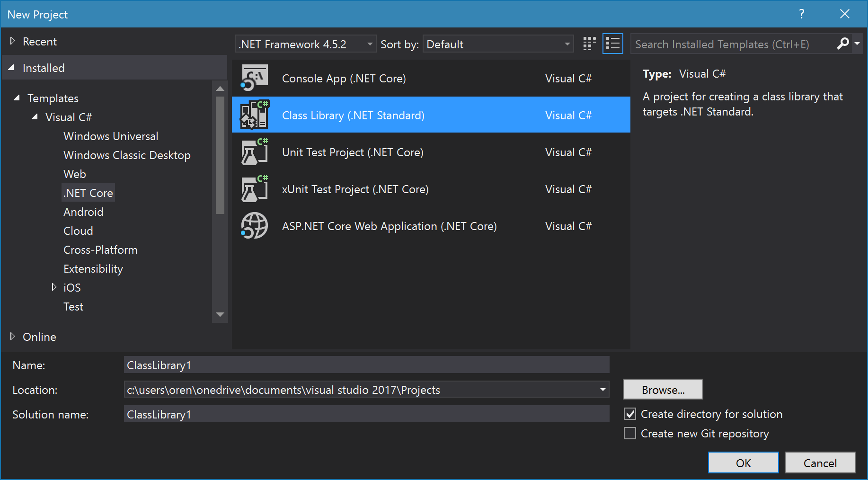
Task: Select the .NET Core category
Action: [x=89, y=193]
